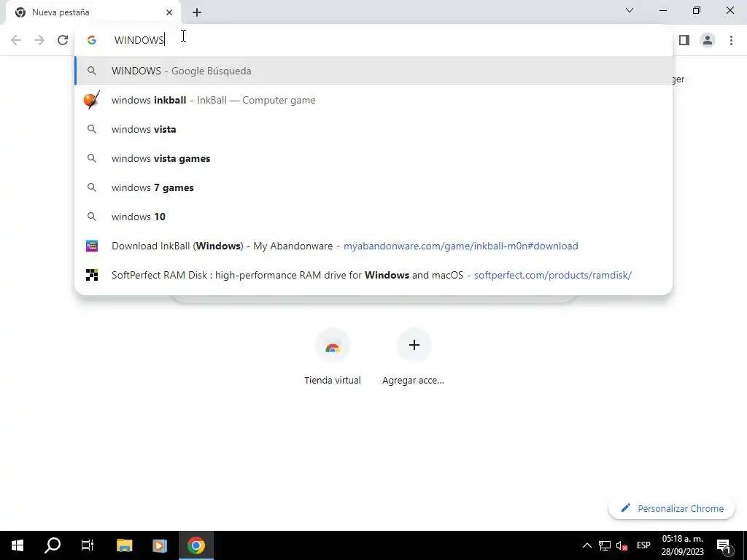Open the Windows Start menu
Image resolution: width=747 pixels, height=560 pixels.
pos(18,545)
